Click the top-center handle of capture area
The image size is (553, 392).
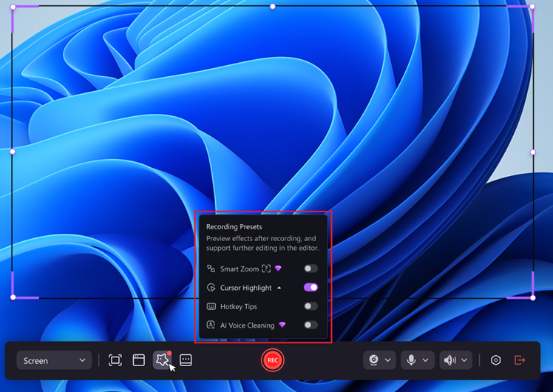pyautogui.click(x=273, y=7)
